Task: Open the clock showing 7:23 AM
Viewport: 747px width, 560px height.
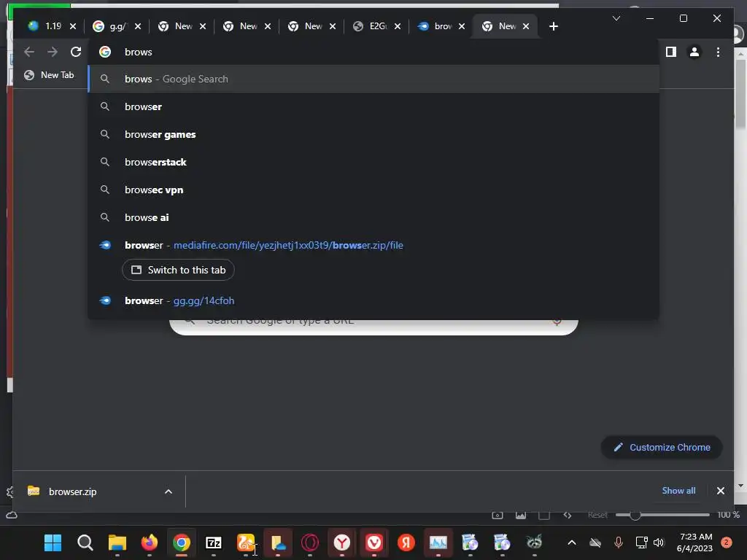Action: 694,542
